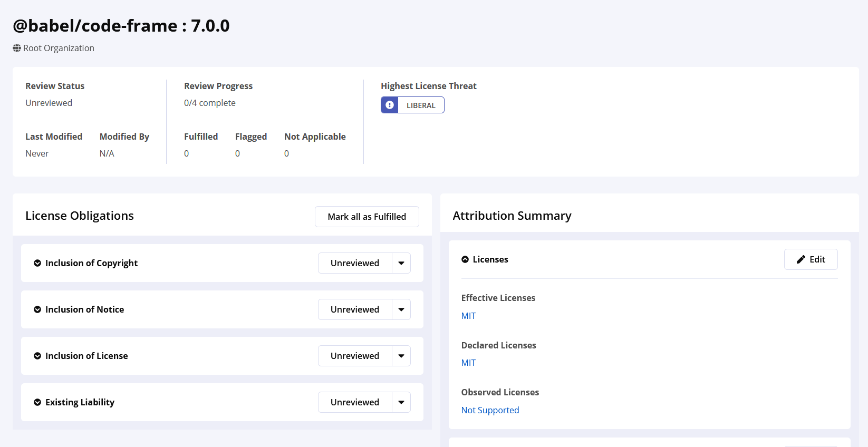This screenshot has width=868, height=447.
Task: Click Root Organization text
Action: point(59,48)
